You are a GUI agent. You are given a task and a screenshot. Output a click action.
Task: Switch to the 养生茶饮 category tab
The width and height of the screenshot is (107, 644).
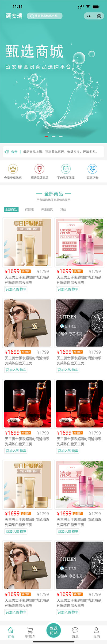click(x=47, y=210)
